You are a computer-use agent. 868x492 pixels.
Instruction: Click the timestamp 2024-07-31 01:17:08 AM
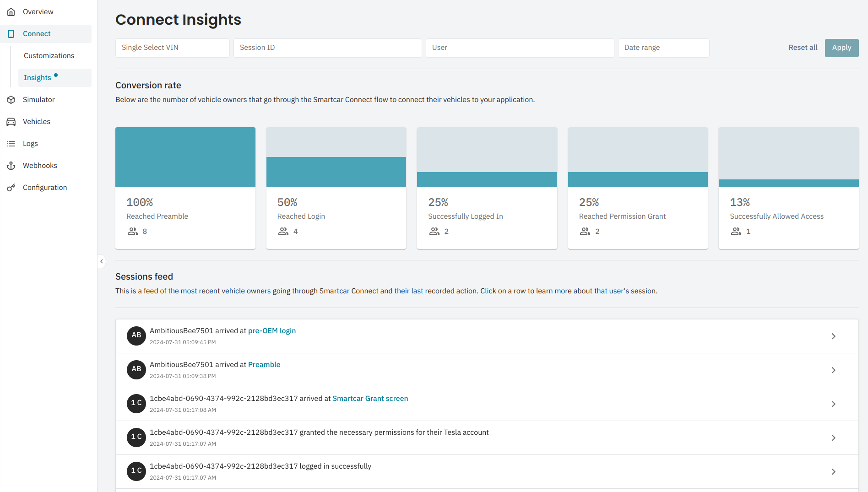click(183, 410)
